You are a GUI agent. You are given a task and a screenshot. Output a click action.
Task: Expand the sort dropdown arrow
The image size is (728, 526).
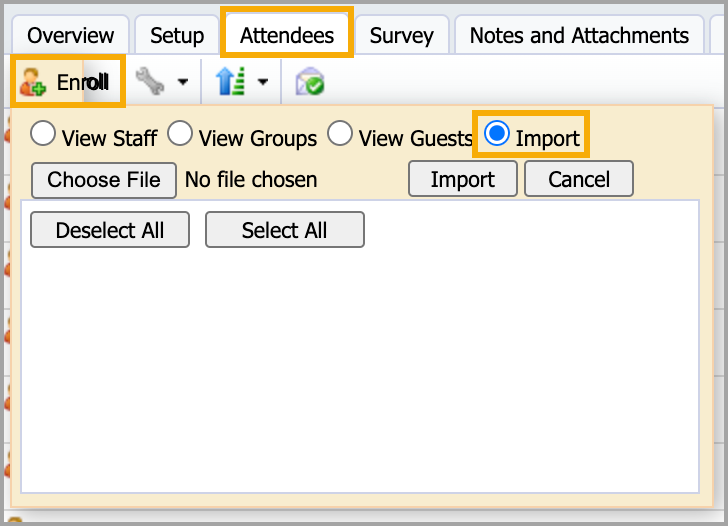click(263, 82)
